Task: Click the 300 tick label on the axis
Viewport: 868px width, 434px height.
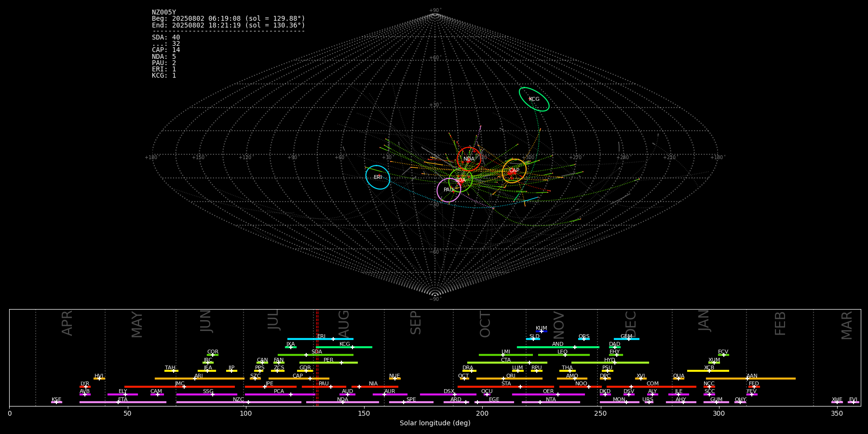Action: 719,413
